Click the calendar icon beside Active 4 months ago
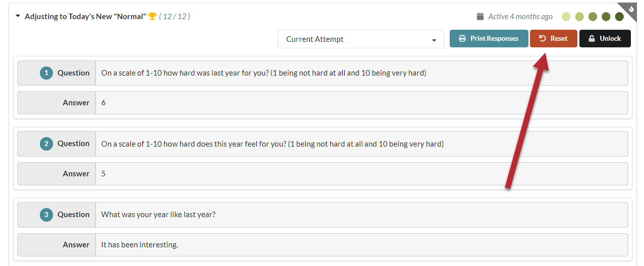The height and width of the screenshot is (266, 644). point(480,17)
